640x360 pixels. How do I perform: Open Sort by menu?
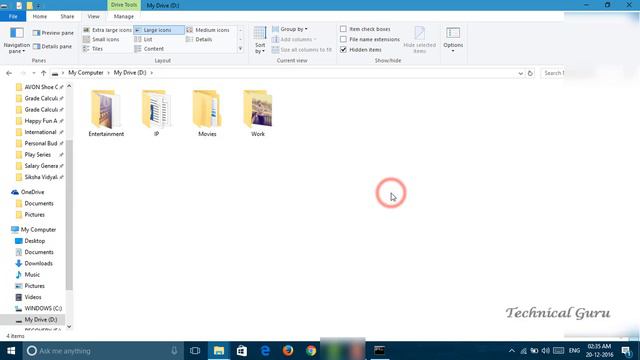(260, 40)
